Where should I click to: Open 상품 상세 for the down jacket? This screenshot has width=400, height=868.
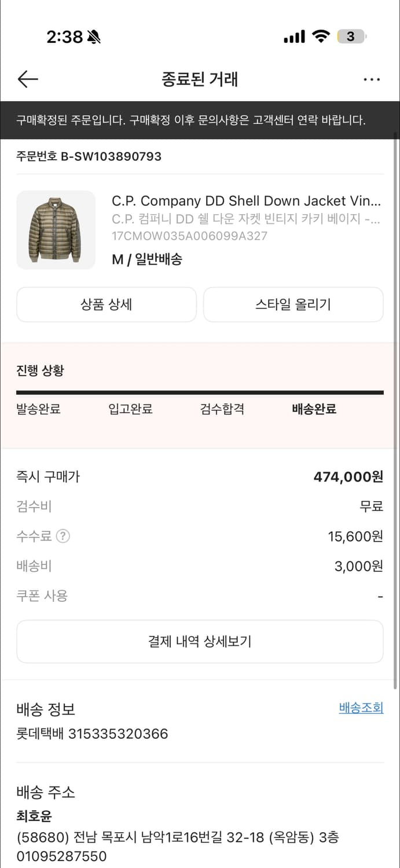107,304
